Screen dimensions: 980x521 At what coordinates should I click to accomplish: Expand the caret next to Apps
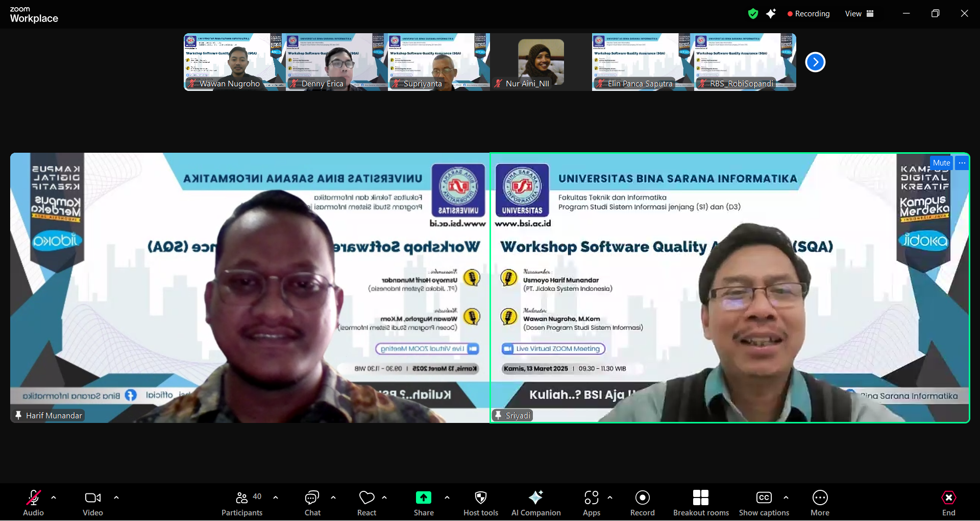pos(610,498)
